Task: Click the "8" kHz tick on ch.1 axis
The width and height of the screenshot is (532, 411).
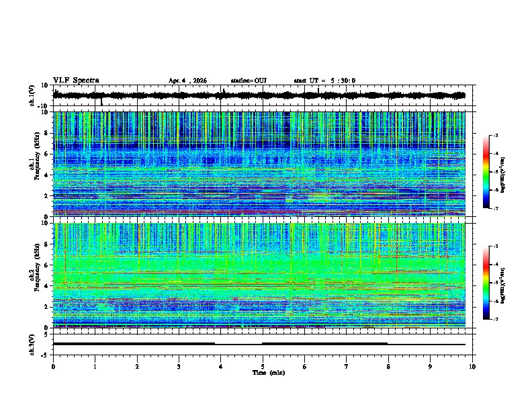Action: point(47,133)
